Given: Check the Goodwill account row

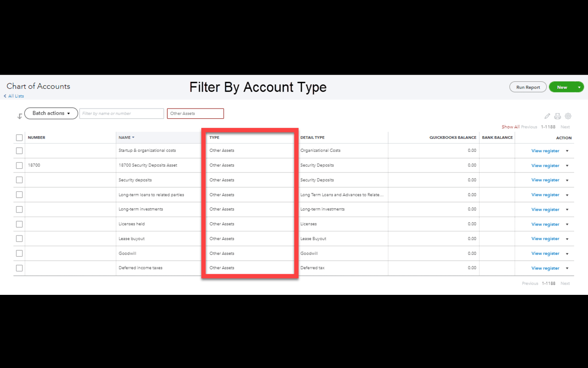Looking at the screenshot, I should 19,253.
